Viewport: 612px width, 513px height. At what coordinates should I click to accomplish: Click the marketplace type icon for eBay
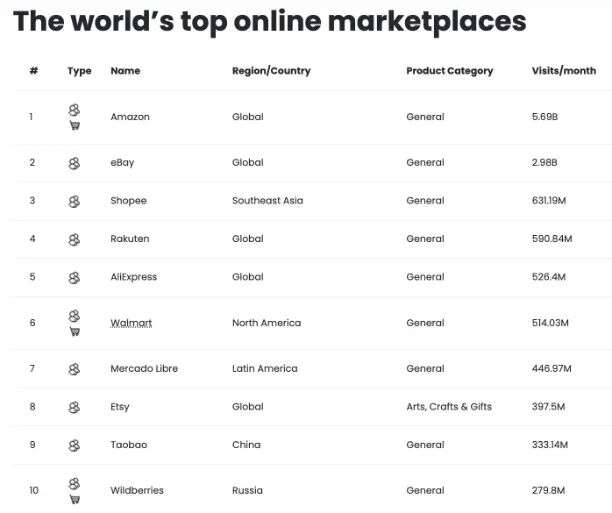coord(74,163)
